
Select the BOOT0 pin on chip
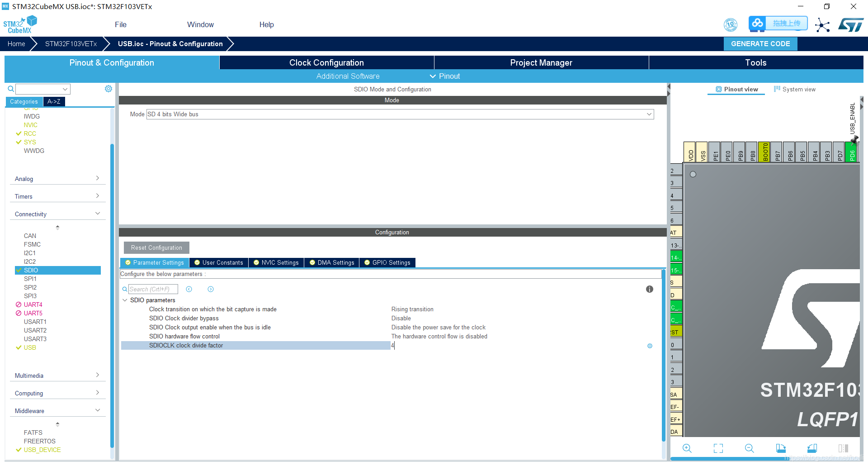coord(764,152)
